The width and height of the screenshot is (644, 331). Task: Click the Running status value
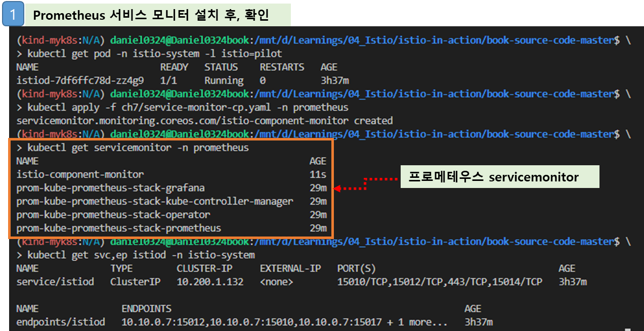224,80
